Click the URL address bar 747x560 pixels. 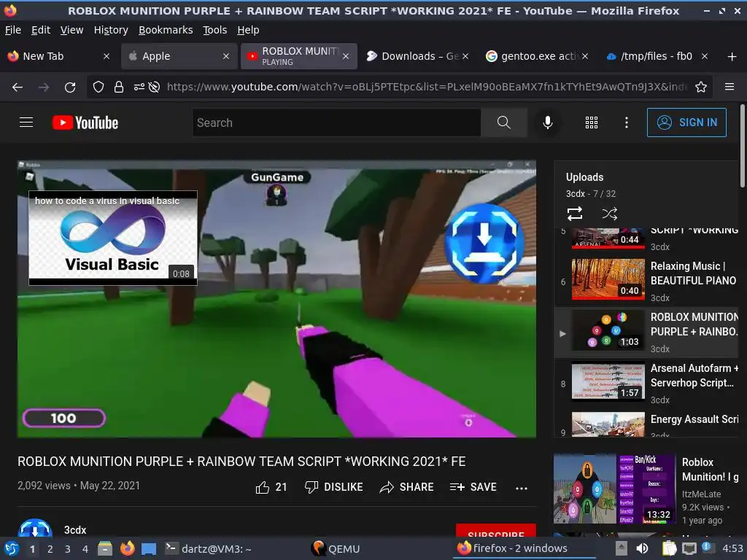[426, 87]
